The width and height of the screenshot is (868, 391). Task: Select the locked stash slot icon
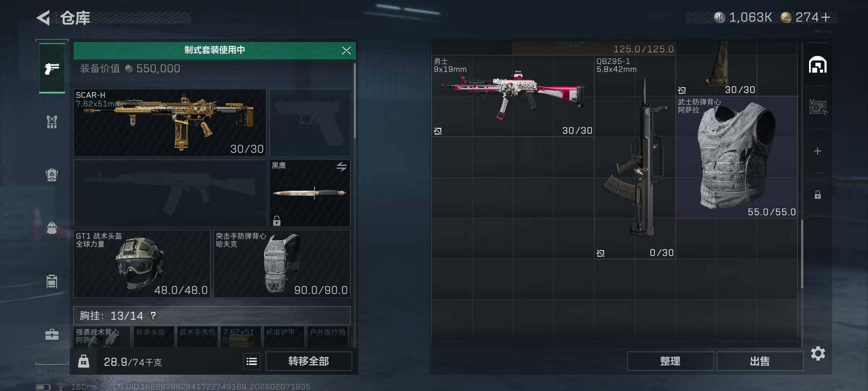(818, 195)
